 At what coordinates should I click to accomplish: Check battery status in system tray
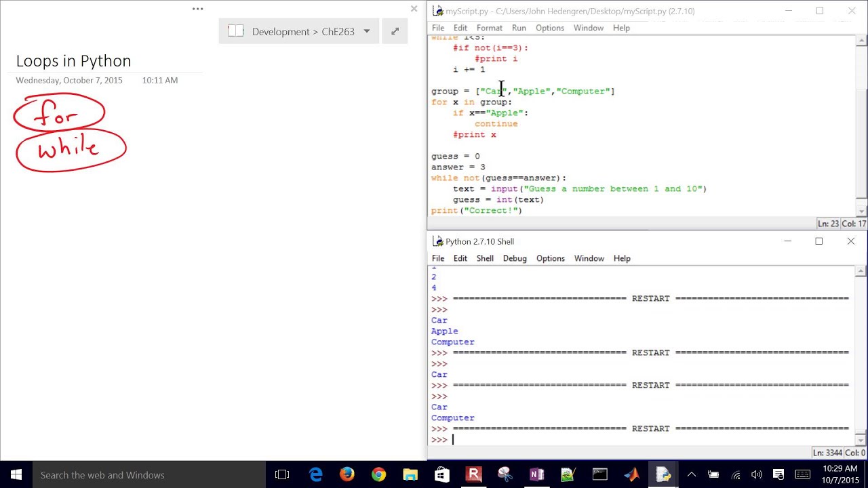713,474
